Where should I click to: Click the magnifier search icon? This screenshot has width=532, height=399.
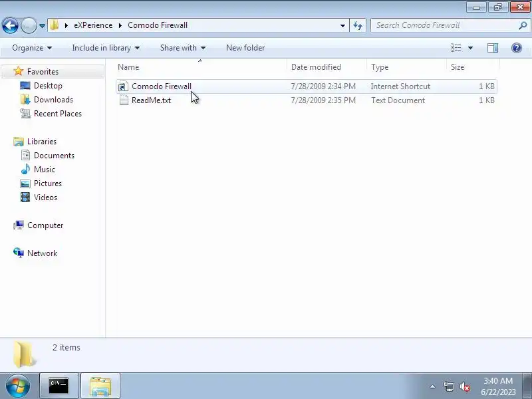[x=523, y=25]
